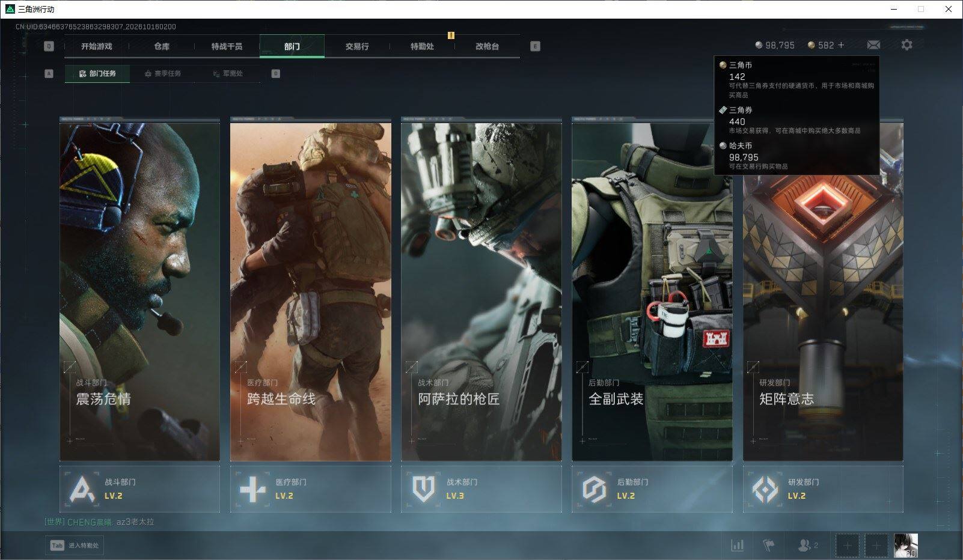The image size is (963, 560).
Task: Click the player avatar portrait
Action: pos(905,546)
